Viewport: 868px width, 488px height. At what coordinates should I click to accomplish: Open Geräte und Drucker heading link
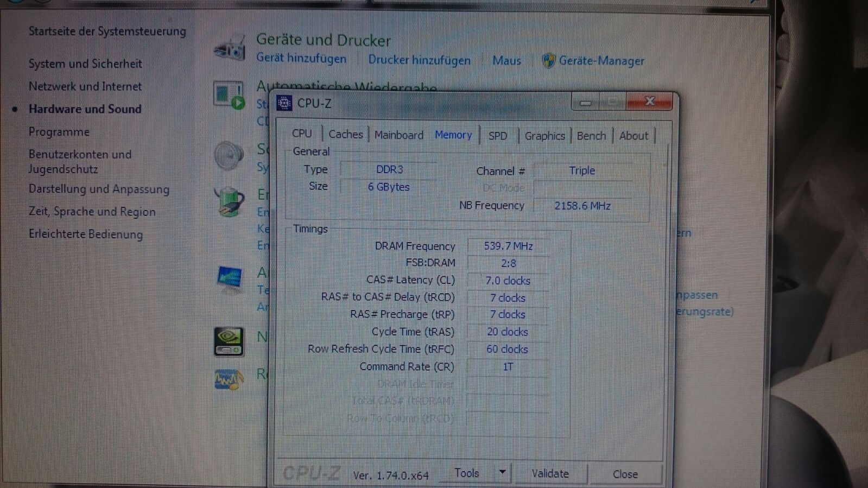(324, 40)
